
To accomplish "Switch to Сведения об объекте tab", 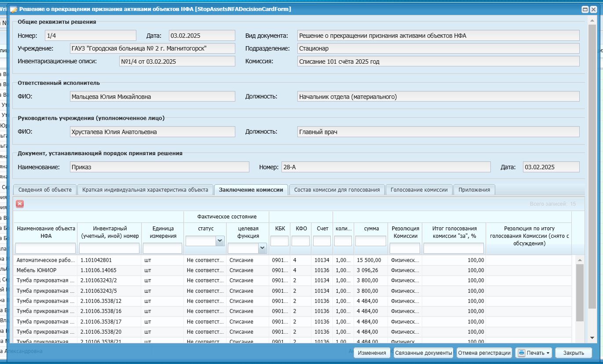I will [x=45, y=190].
